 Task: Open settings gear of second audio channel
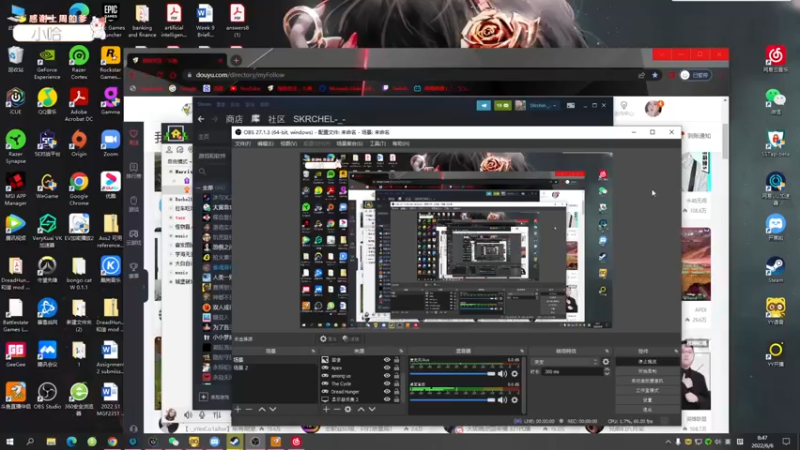pos(514,400)
